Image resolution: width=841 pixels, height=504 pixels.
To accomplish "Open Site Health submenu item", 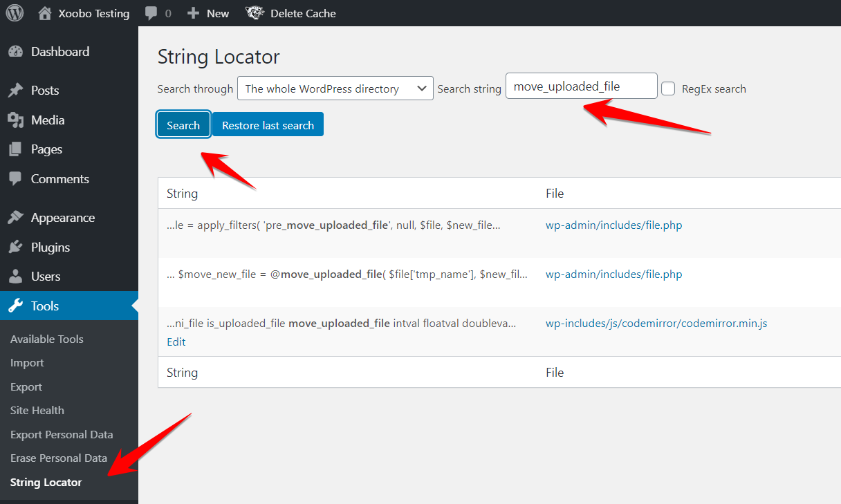I will [37, 411].
